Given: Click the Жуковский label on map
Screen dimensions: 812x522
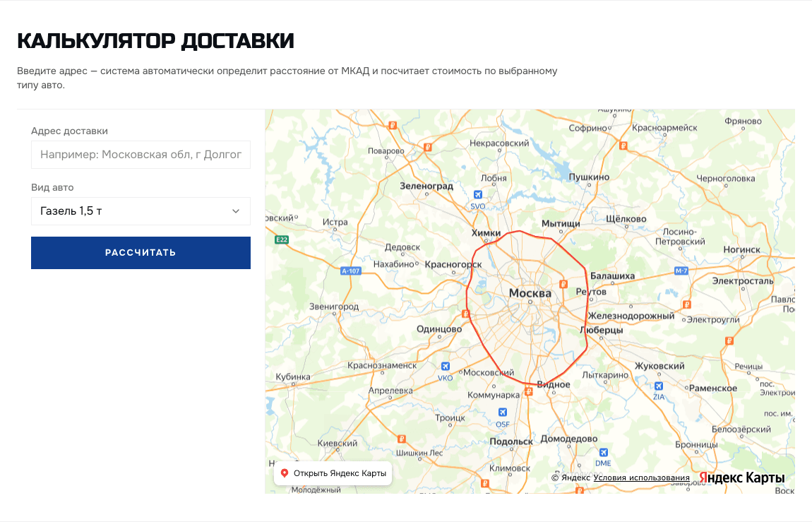Looking at the screenshot, I should click(659, 366).
